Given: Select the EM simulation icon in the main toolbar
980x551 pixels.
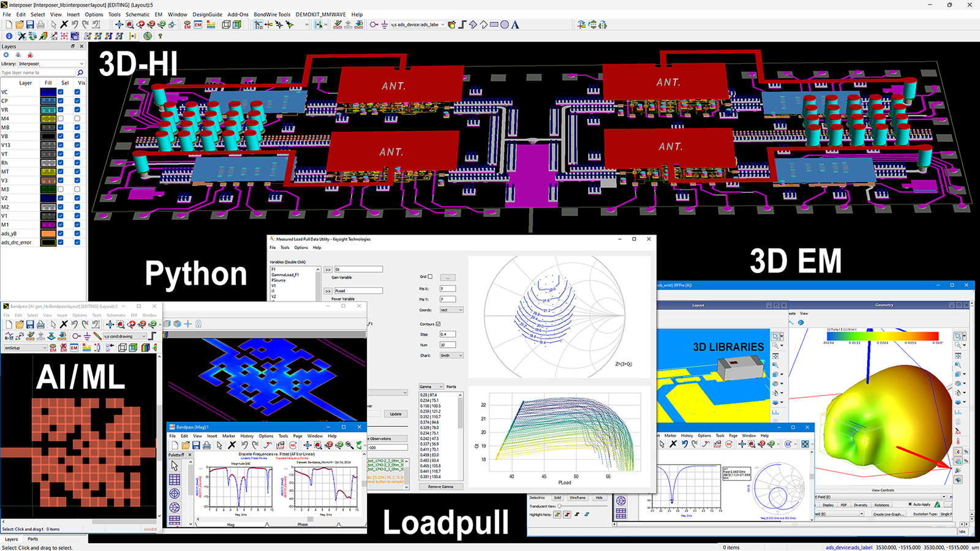Looking at the screenshot, I should pyautogui.click(x=188, y=26).
